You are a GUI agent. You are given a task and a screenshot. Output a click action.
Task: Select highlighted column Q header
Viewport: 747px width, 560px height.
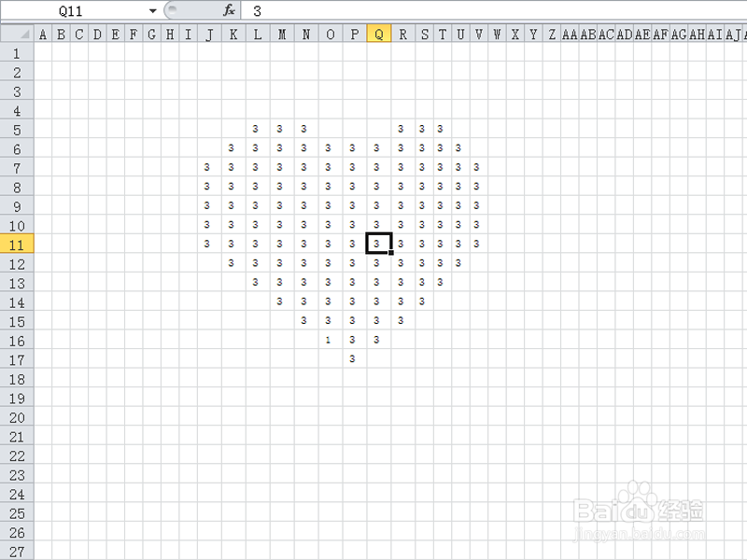click(379, 34)
